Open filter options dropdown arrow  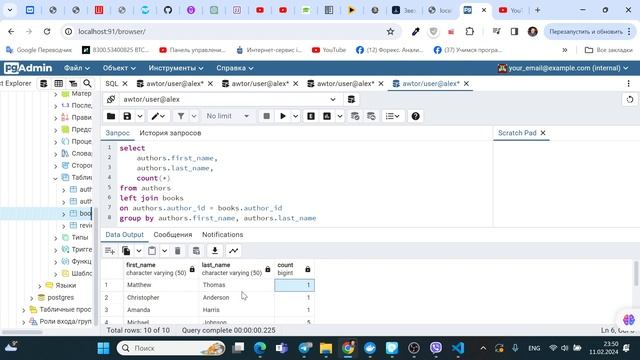click(x=194, y=116)
